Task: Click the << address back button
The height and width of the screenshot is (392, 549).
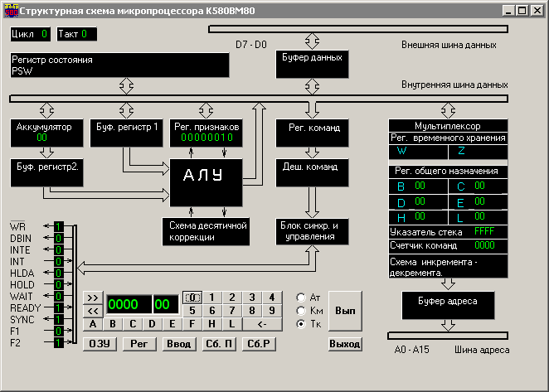Action: 92,310
